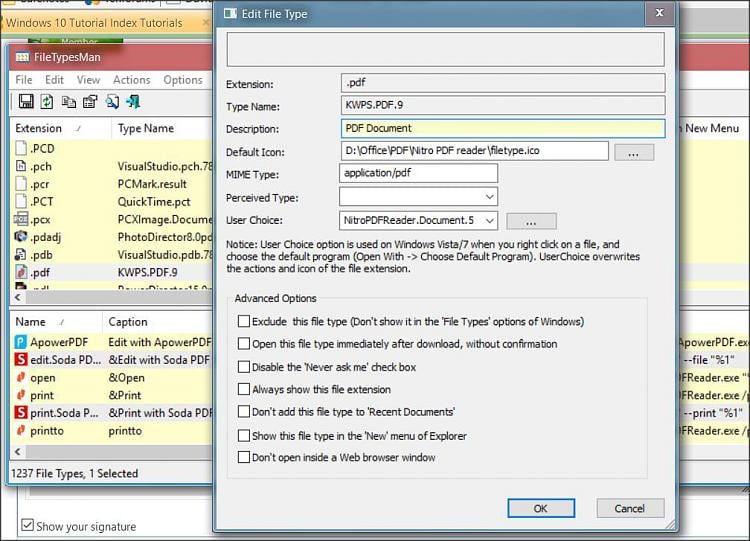Click the print.Soda PDF action icon

tap(21, 412)
